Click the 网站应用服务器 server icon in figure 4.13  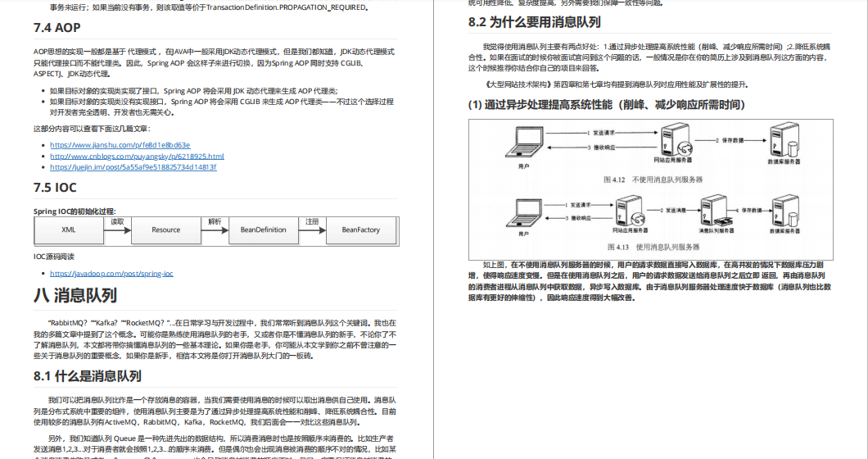point(630,211)
